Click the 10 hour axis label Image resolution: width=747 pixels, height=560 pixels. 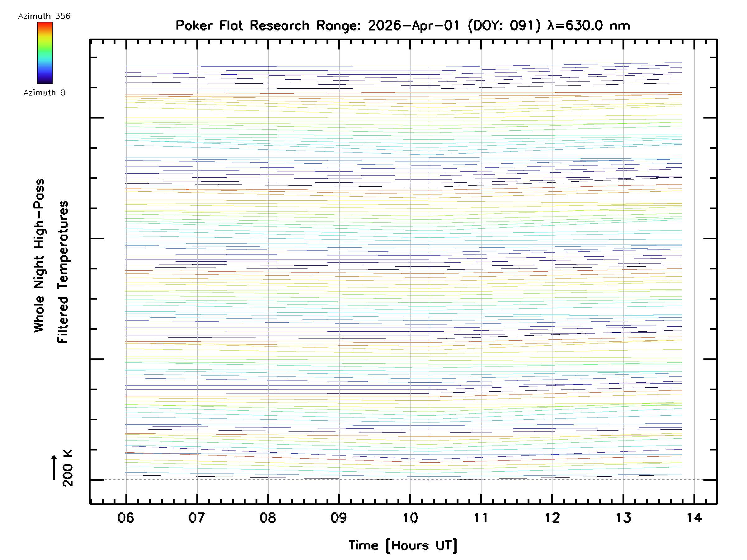[410, 518]
